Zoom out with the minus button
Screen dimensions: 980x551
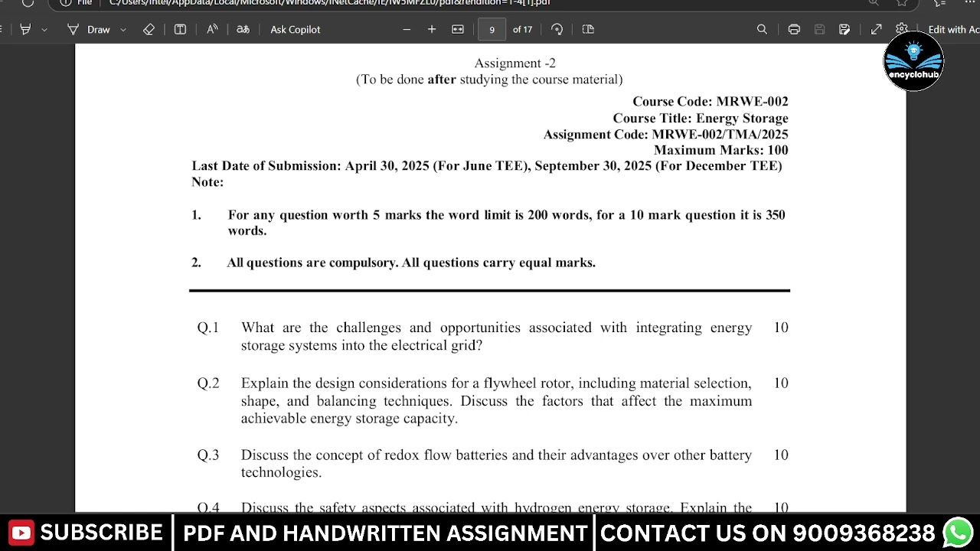407,29
